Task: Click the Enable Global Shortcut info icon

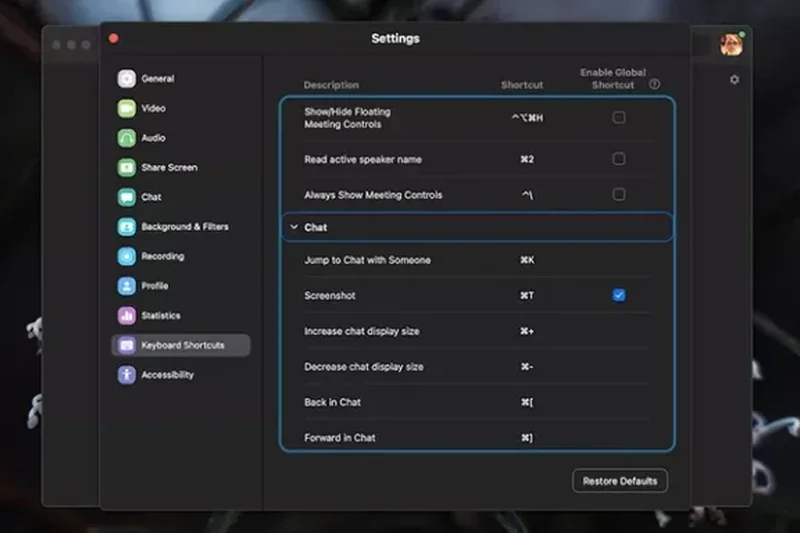Action: coord(655,85)
